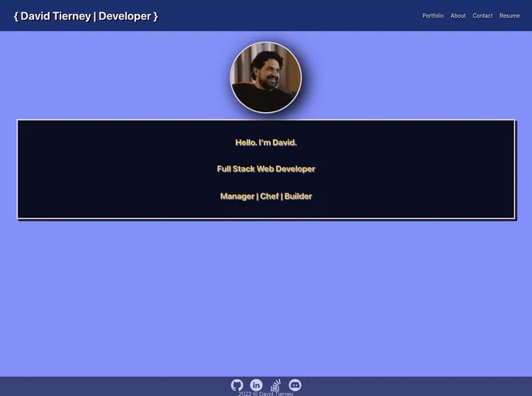Click the word "Builder" in intro card

298,196
